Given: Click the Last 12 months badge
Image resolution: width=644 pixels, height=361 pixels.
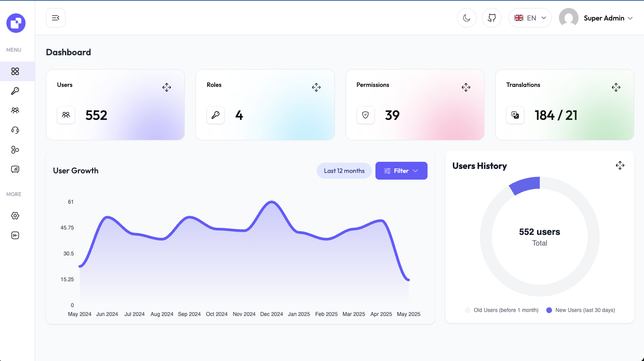Looking at the screenshot, I should [344, 171].
